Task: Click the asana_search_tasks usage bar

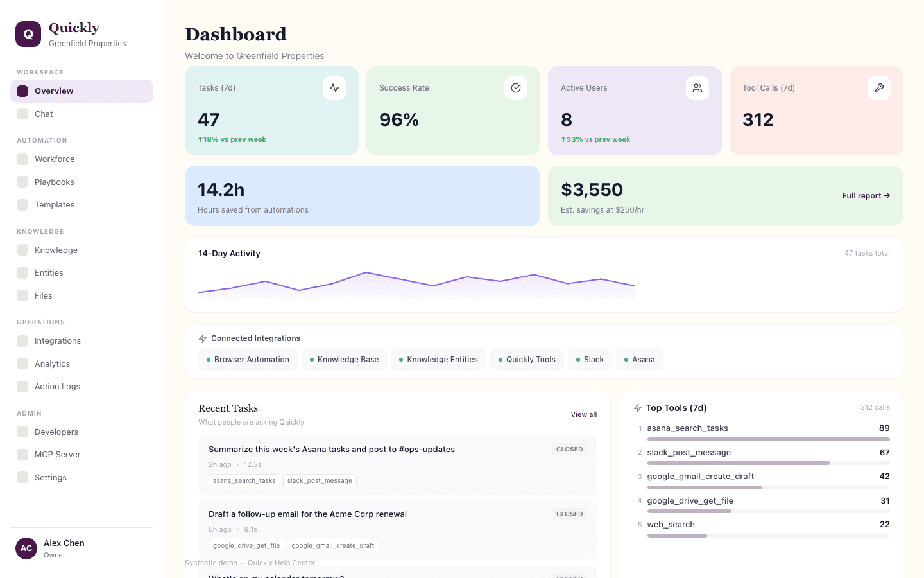Action: (768, 439)
